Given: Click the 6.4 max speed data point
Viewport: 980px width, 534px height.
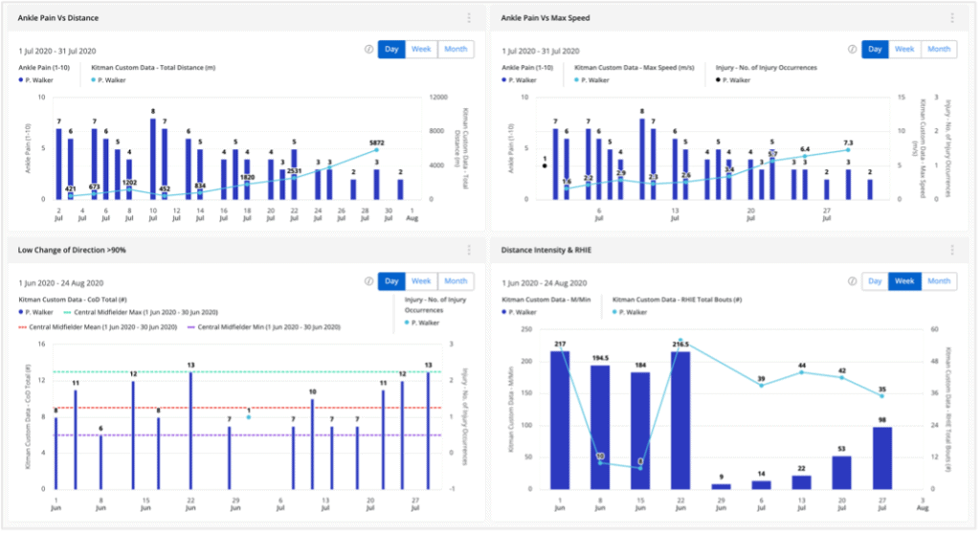Looking at the screenshot, I should 804,156.
